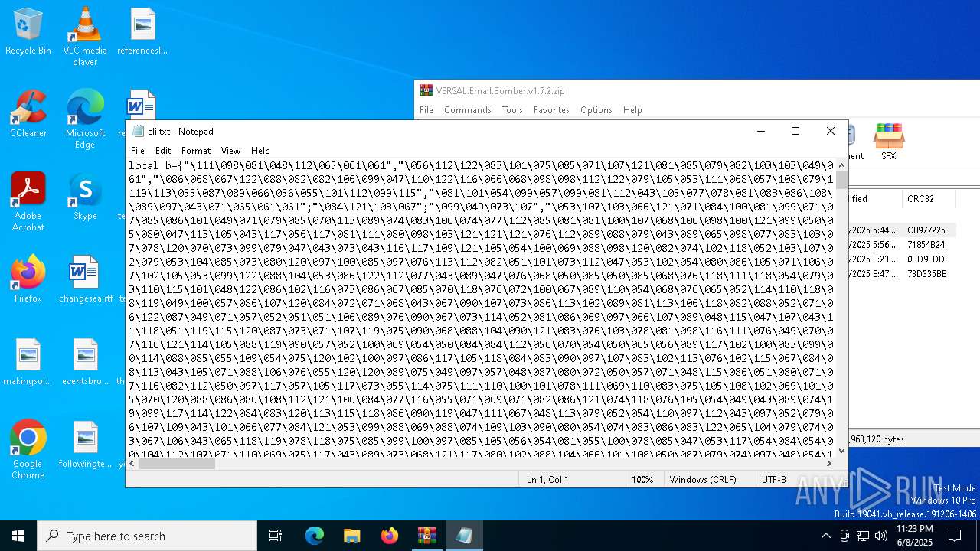
Task: Click Notepad horizontal scrollbar left arrow
Action: 132,463
